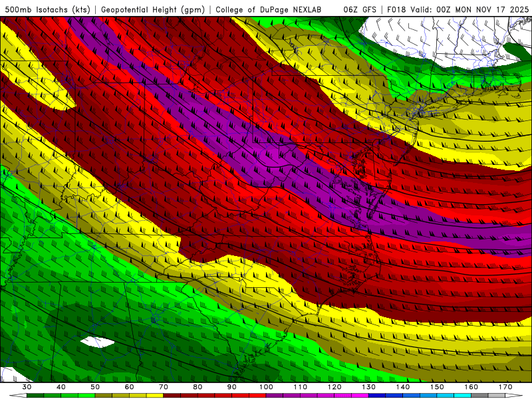Click the dark maroon legend swatch just above 70
532x399 pixels.
[x=172, y=396]
